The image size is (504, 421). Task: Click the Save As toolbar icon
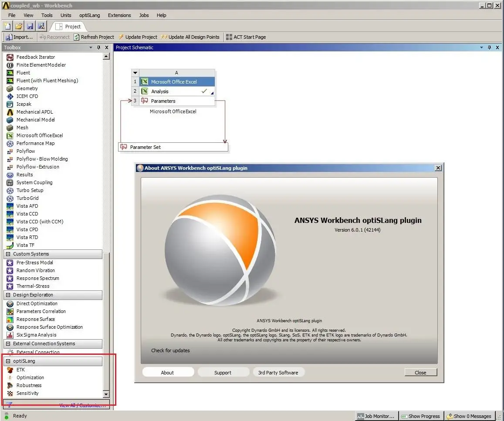tap(41, 26)
